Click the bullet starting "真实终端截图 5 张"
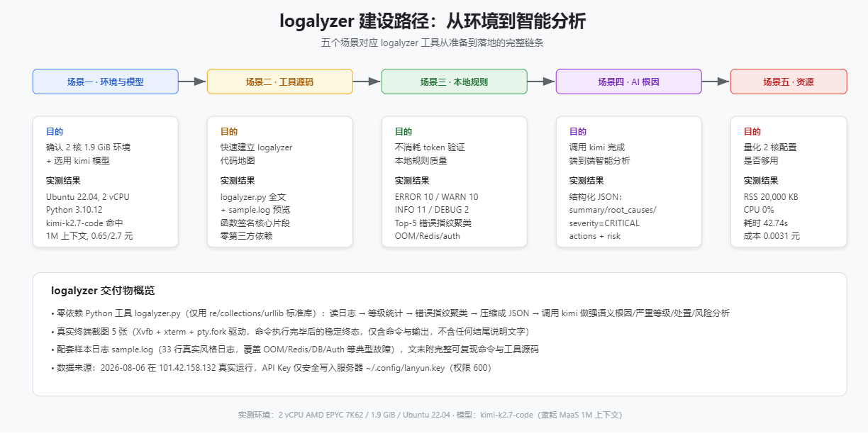The width and height of the screenshot is (868, 436). (x=290, y=332)
